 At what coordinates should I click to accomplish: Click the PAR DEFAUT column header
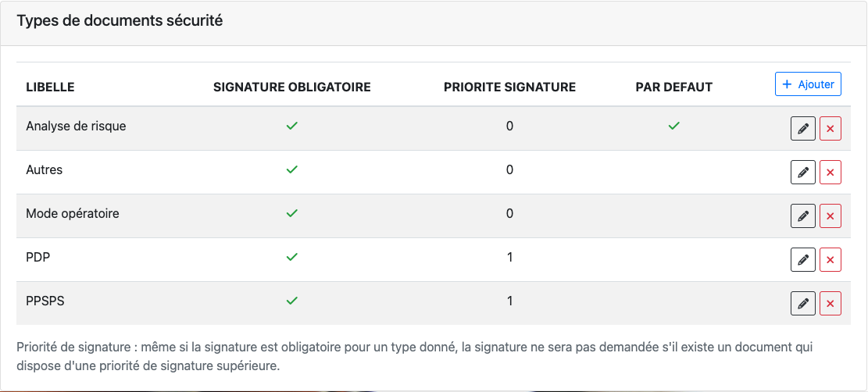click(x=673, y=87)
